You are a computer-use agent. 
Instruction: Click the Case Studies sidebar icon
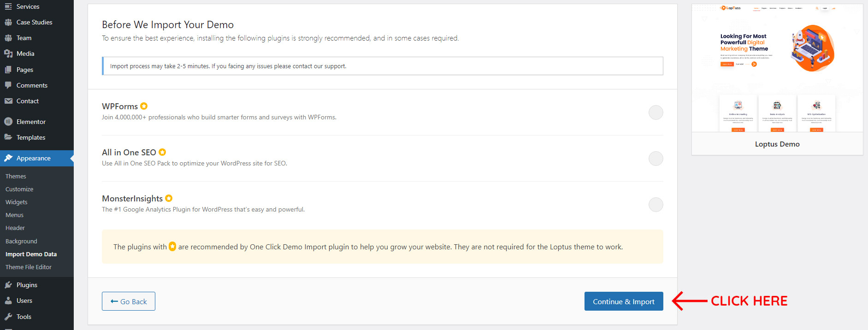coord(8,22)
